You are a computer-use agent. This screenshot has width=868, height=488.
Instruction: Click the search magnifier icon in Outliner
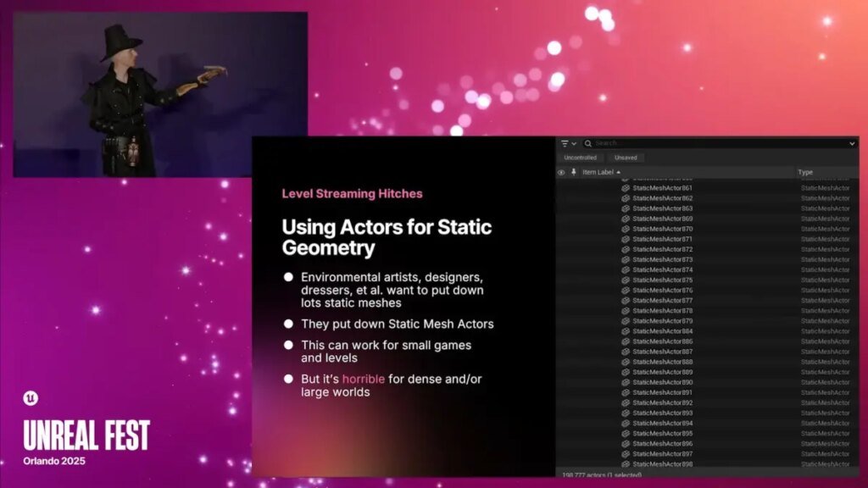click(587, 144)
